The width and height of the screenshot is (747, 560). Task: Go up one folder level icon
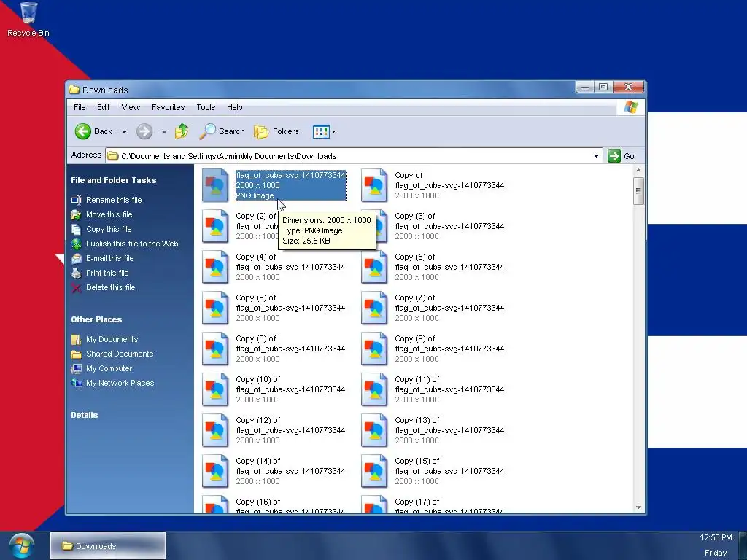tap(182, 131)
